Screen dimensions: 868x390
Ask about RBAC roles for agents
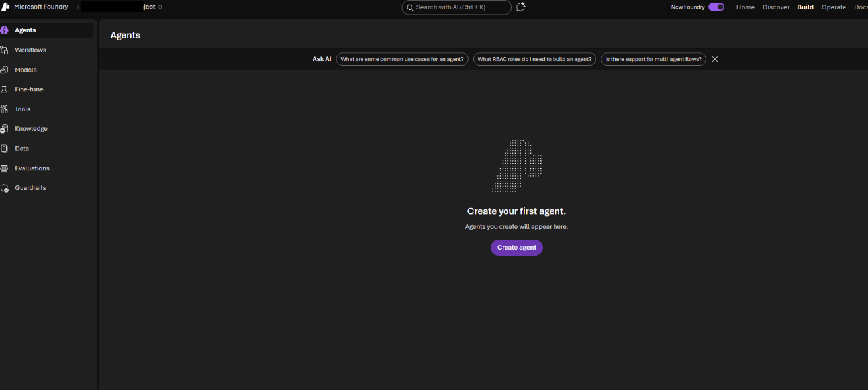click(534, 59)
